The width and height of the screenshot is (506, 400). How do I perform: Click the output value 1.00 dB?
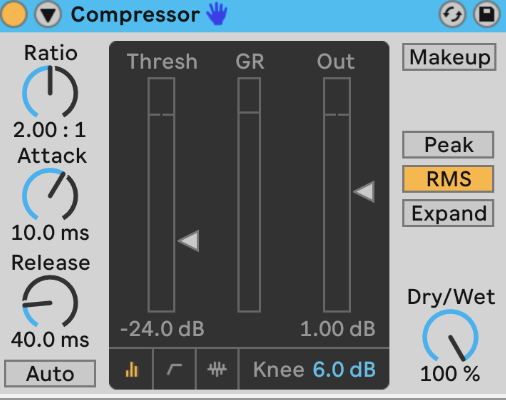[x=338, y=329]
